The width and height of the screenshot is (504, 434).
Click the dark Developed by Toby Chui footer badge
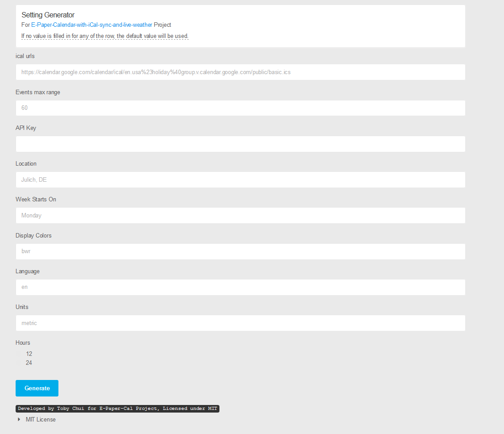click(x=117, y=409)
